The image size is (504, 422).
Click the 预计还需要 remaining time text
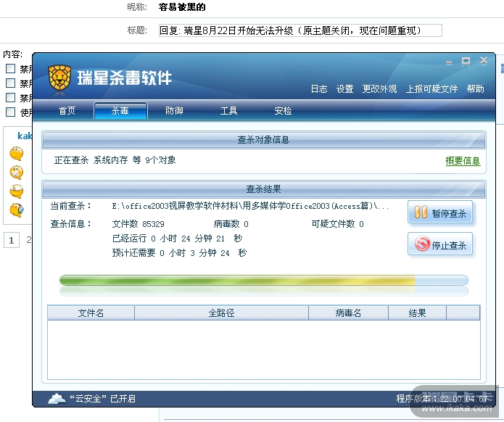click(x=179, y=253)
